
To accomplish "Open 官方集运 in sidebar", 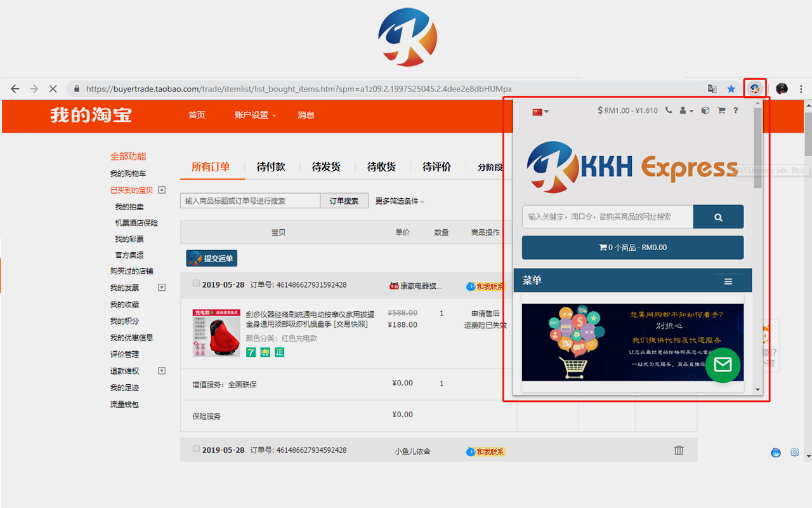I will pyautogui.click(x=129, y=255).
